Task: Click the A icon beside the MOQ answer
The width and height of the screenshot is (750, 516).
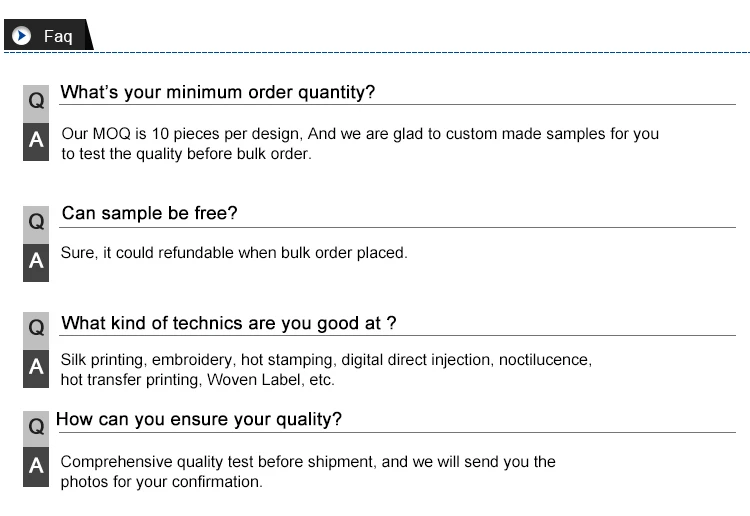Action: (x=36, y=141)
